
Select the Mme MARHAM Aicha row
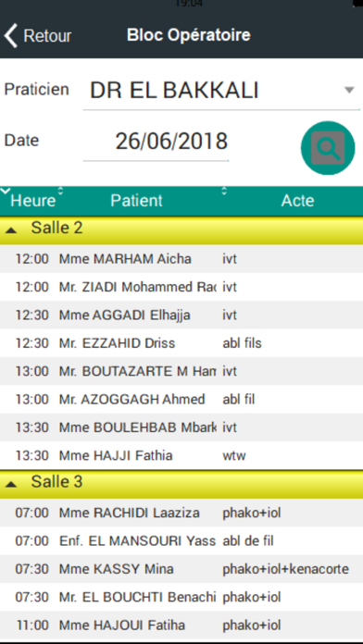click(181, 259)
